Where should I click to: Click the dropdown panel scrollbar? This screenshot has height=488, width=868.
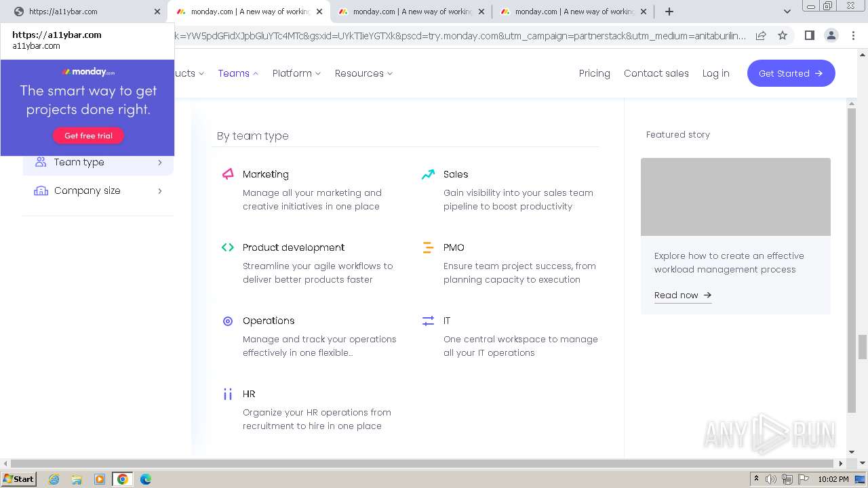click(x=852, y=260)
